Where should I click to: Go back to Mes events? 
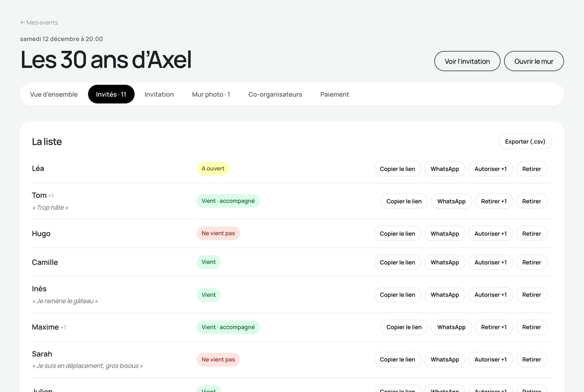pyautogui.click(x=39, y=23)
